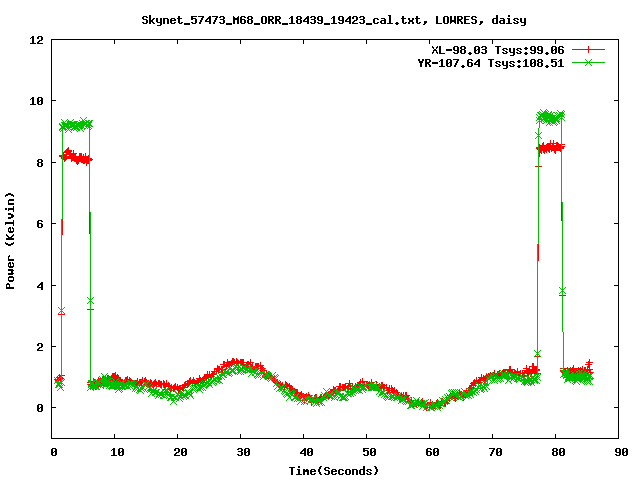Viewport: 640px width, 480px height.
Task: Click the Time(Seconds) x-axis label
Action: (x=333, y=471)
